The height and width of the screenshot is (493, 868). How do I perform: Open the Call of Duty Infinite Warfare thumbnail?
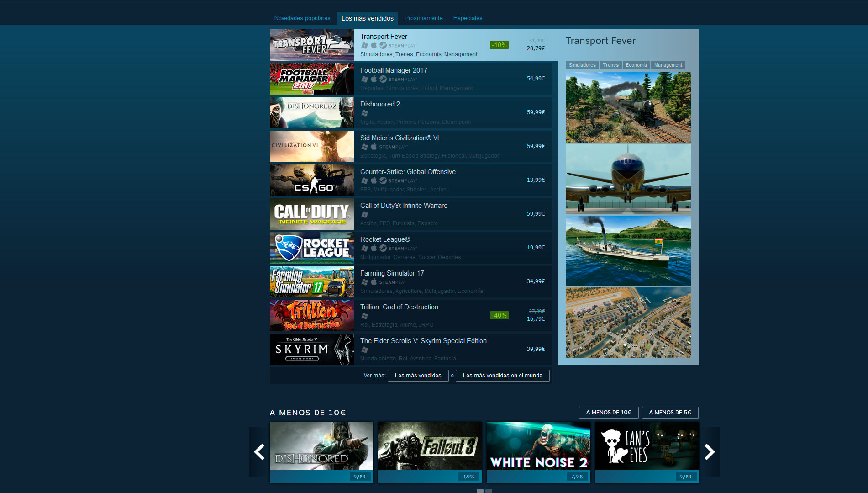(x=312, y=214)
